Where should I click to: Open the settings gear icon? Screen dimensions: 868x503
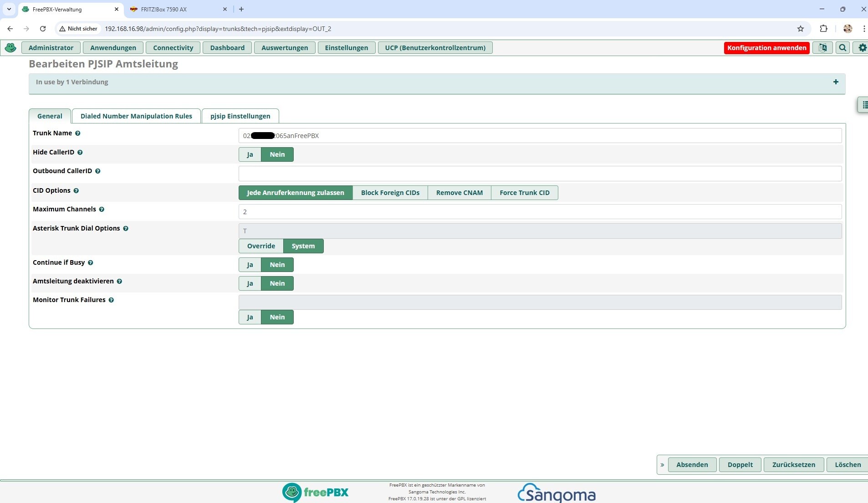click(x=862, y=48)
